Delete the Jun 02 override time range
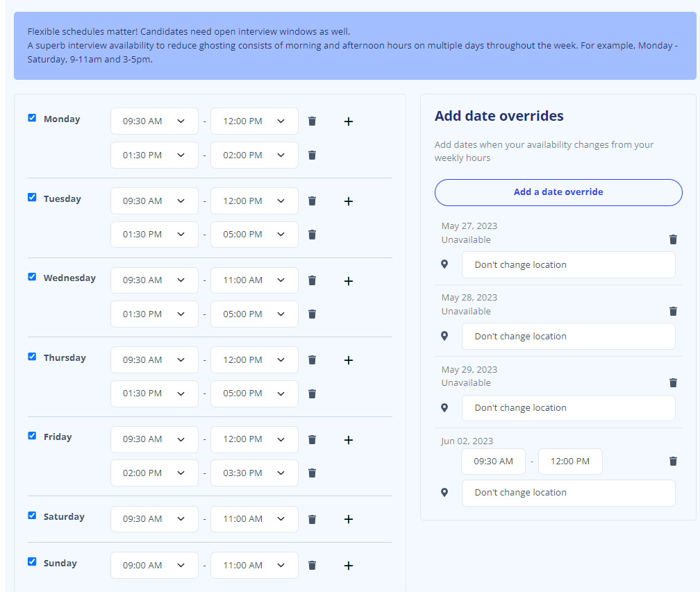 click(x=673, y=461)
